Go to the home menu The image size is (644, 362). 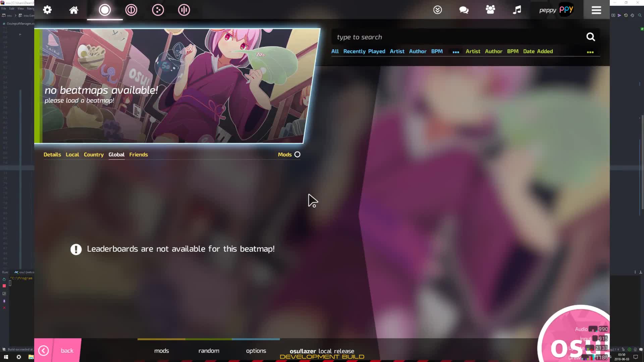pyautogui.click(x=74, y=10)
